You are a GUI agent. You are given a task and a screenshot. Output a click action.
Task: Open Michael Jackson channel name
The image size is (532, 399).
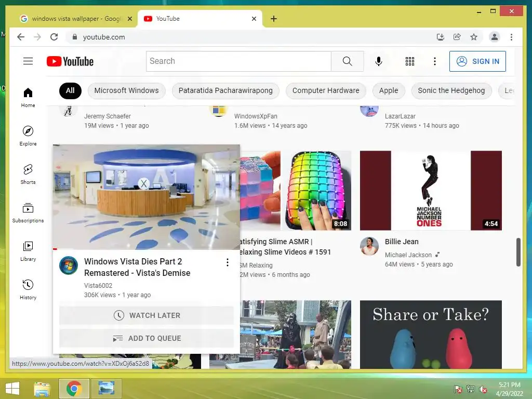[x=408, y=255]
